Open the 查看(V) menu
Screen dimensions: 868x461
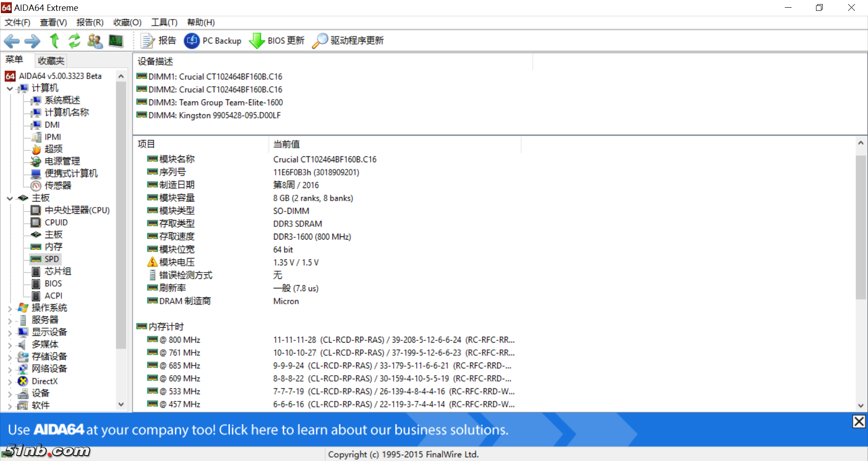point(53,22)
